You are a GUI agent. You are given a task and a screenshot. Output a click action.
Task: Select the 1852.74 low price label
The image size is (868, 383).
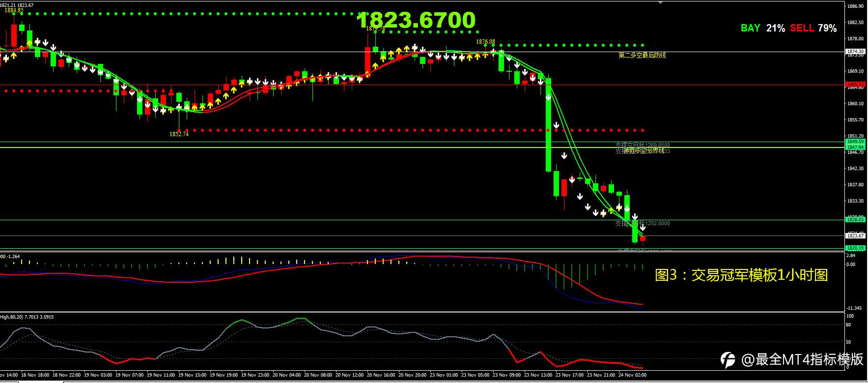point(179,134)
